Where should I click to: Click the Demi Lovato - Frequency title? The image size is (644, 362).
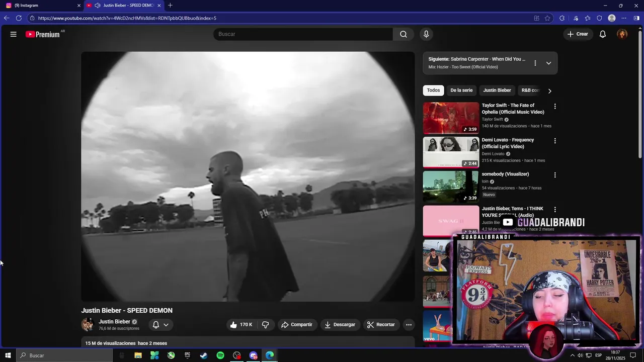(x=508, y=143)
